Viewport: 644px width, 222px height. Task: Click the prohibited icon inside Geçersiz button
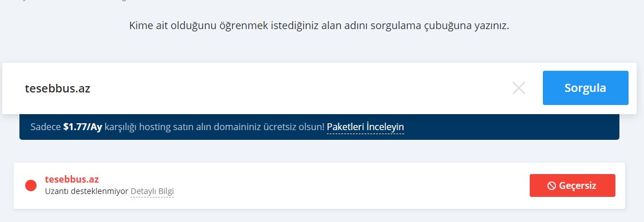point(551,185)
